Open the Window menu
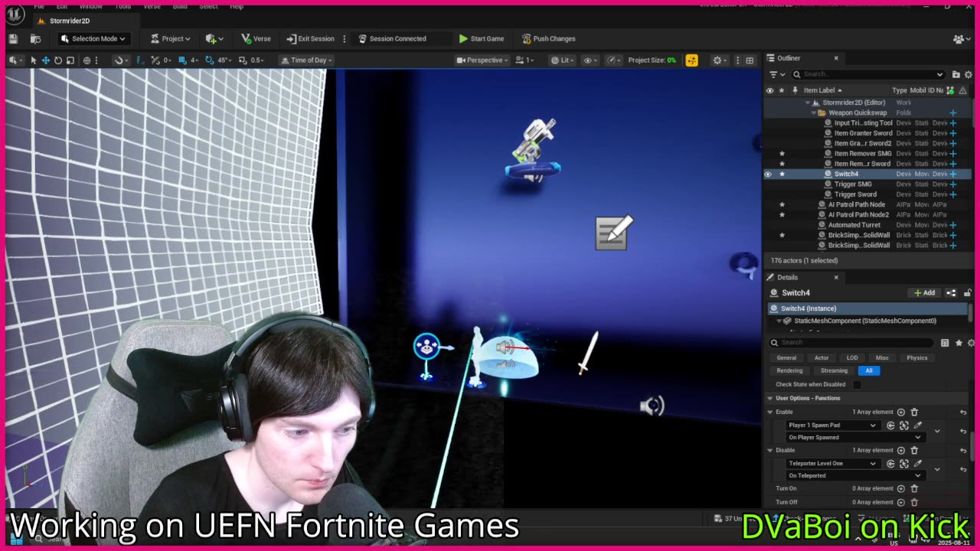 click(x=90, y=6)
